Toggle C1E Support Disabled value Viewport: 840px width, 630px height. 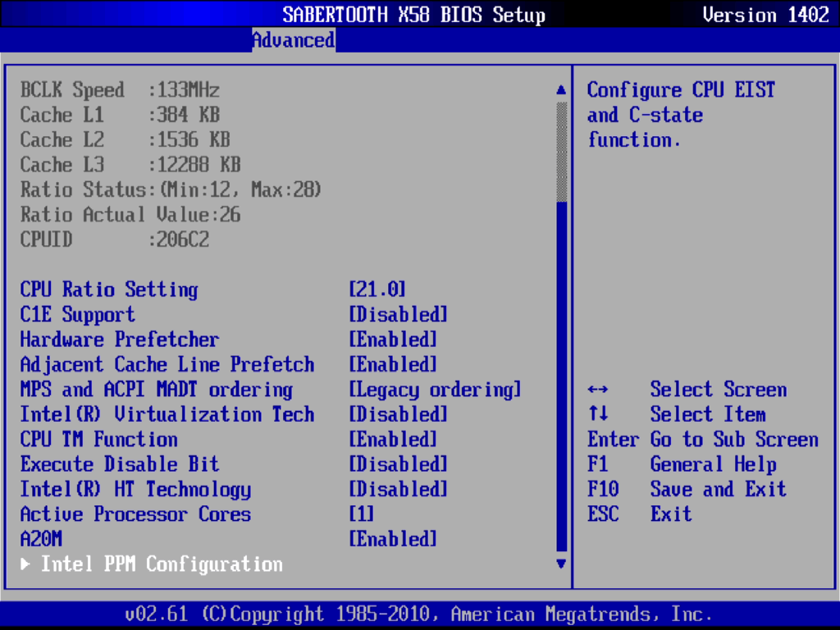point(398,314)
